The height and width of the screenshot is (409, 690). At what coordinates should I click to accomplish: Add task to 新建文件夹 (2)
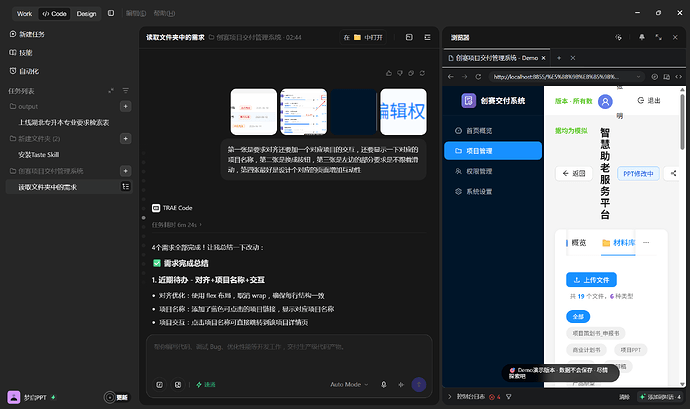coord(125,139)
